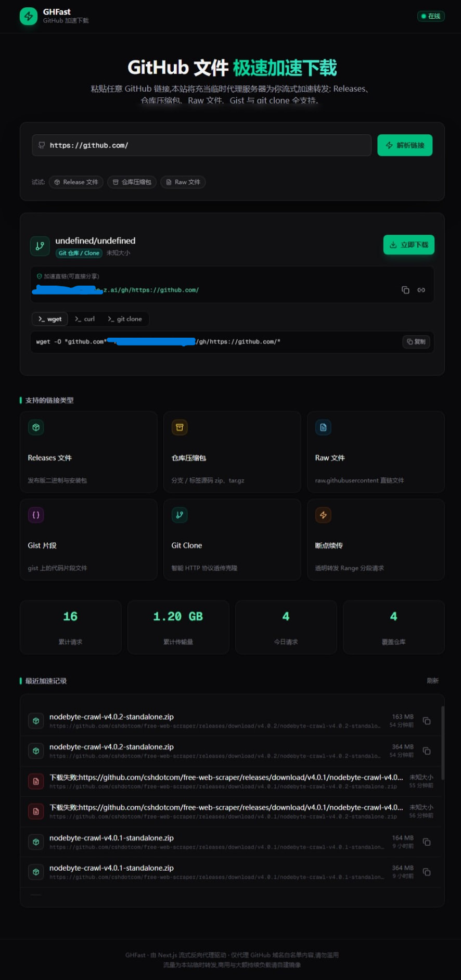461x980 pixels.
Task: Copy link of v4.0.2 zip 364 MB row
Action: (x=427, y=751)
